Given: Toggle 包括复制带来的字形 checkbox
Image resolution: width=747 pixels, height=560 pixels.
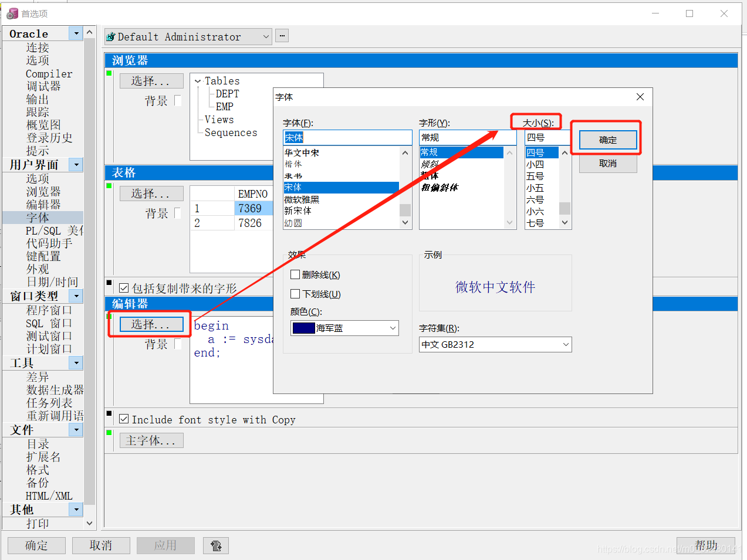Looking at the screenshot, I should click(124, 288).
